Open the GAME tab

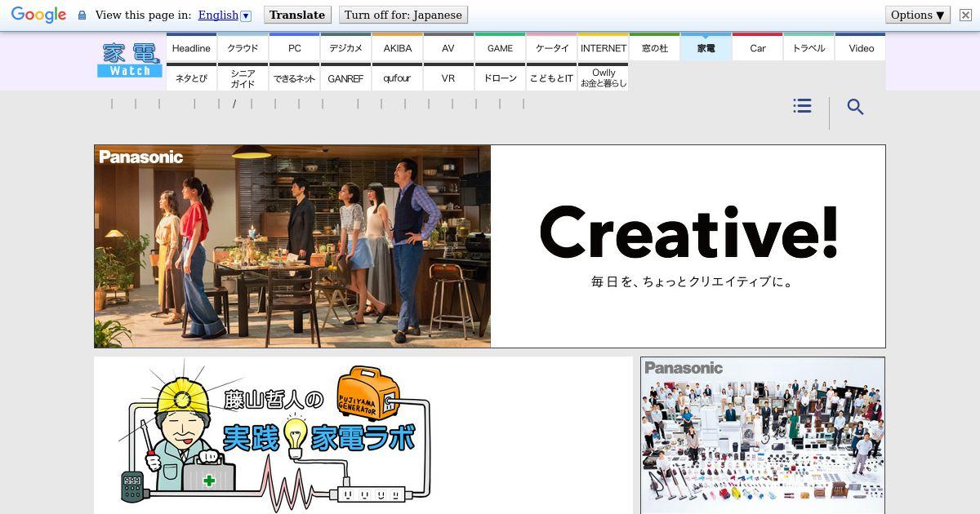tap(500, 47)
